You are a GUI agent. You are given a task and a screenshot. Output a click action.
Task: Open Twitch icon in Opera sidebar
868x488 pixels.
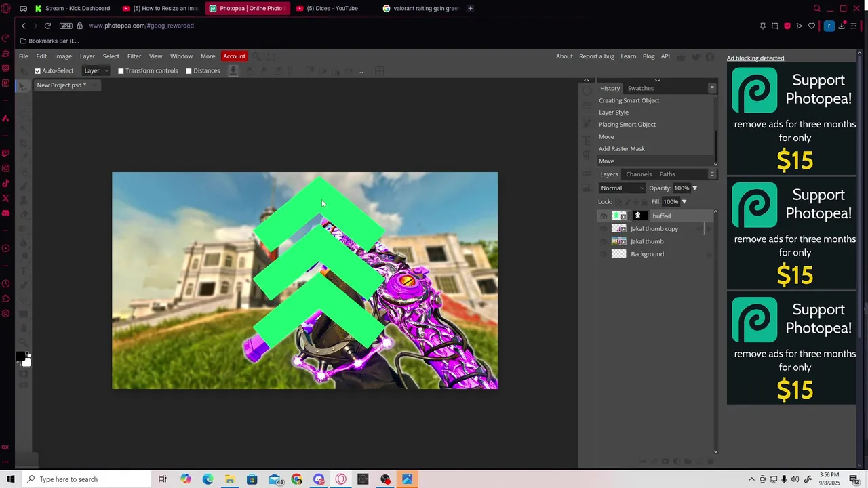tap(6, 153)
